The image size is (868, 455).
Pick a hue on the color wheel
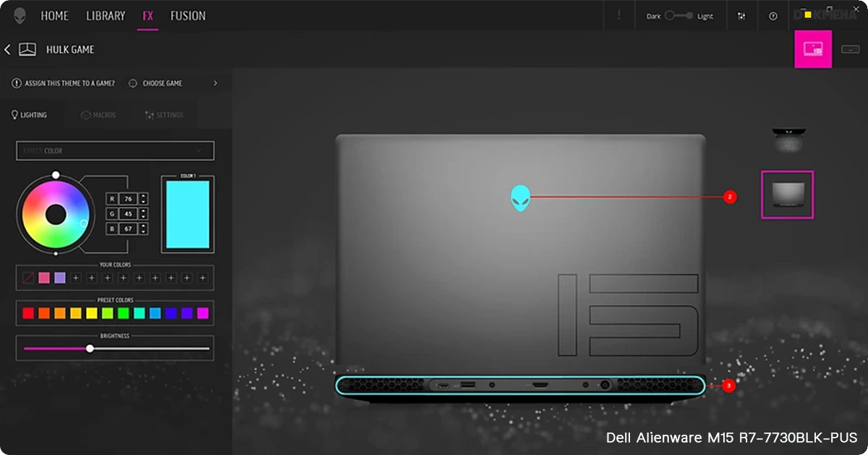click(56, 214)
